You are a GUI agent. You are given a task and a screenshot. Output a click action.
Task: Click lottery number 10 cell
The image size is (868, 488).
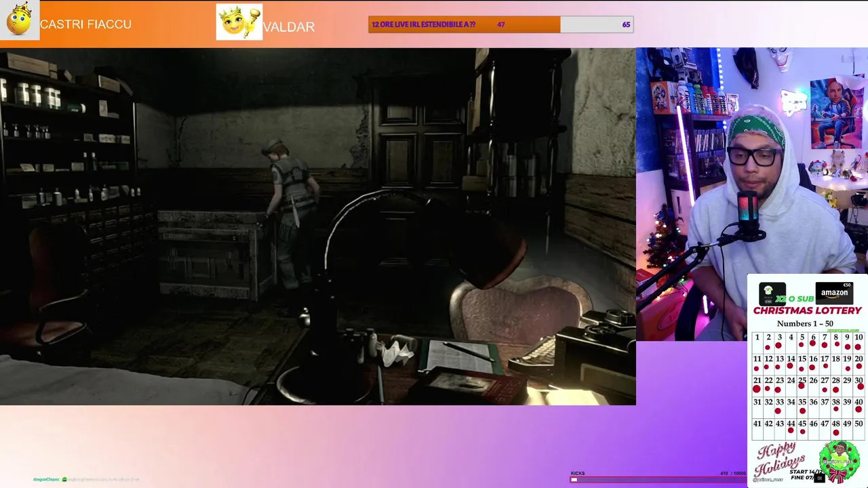[859, 343]
